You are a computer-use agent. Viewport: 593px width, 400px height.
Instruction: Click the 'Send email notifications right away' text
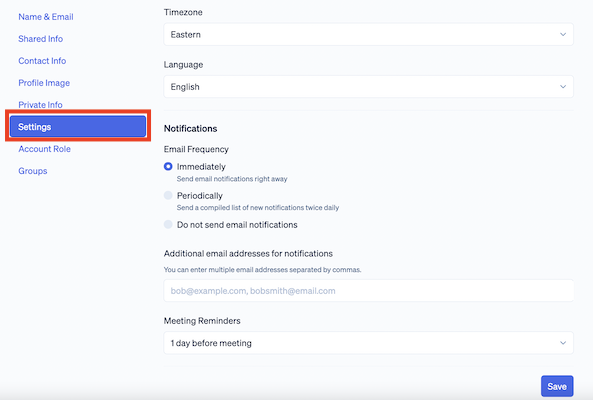pyautogui.click(x=232, y=179)
